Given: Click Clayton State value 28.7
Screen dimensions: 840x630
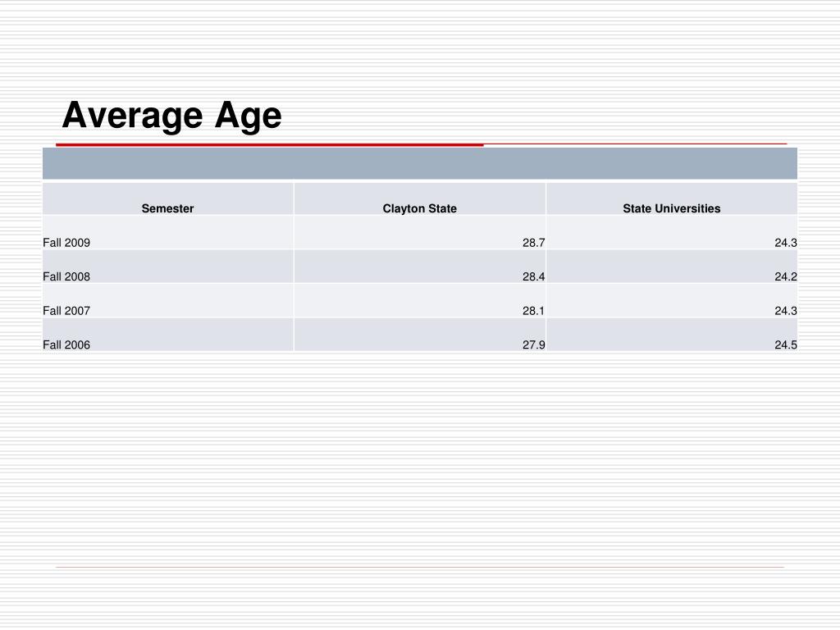Looking at the screenshot, I should click(533, 243).
